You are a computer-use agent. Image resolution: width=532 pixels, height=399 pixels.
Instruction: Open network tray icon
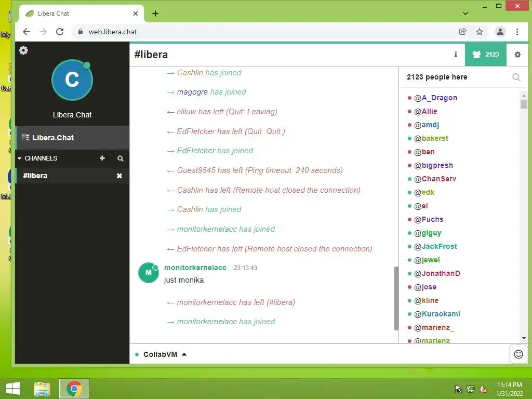pos(471,389)
